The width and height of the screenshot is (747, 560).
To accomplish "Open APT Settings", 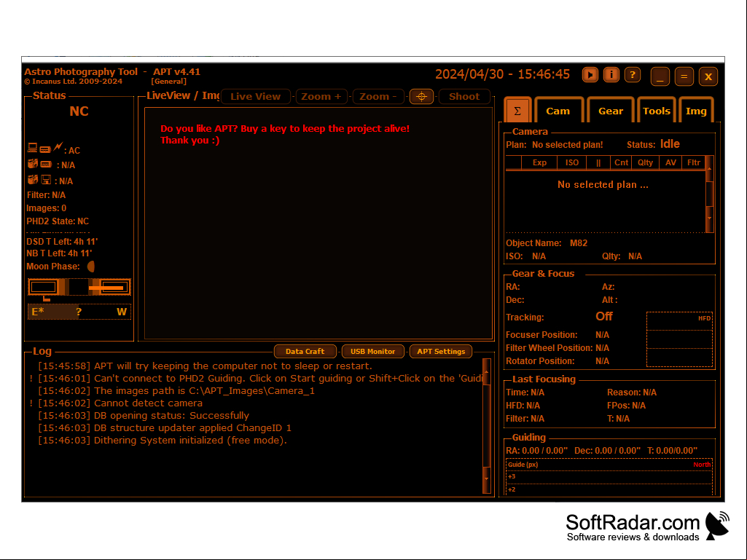I will click(441, 352).
